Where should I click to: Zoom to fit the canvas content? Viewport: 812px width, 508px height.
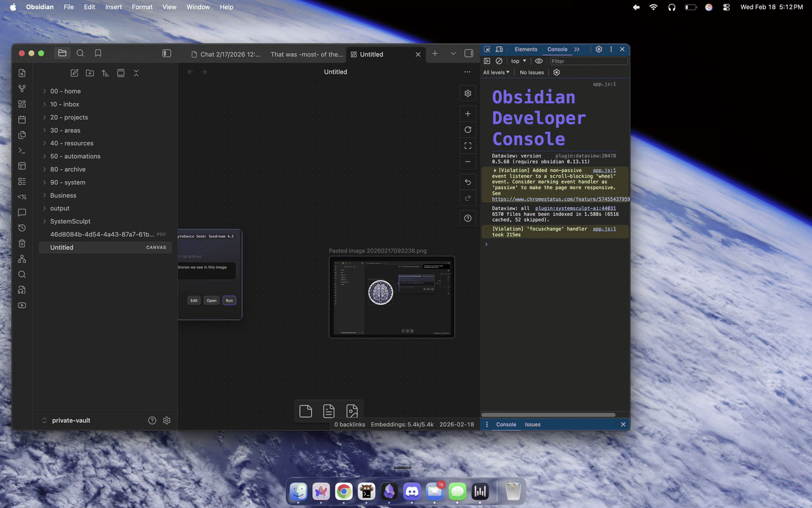[468, 145]
